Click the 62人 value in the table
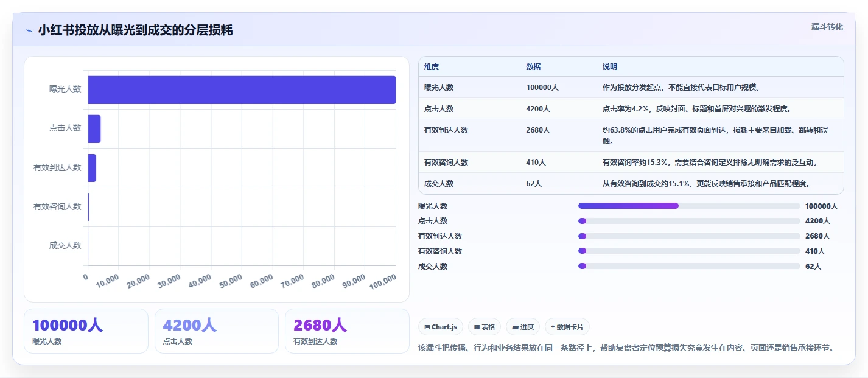868x378 pixels. (534, 184)
